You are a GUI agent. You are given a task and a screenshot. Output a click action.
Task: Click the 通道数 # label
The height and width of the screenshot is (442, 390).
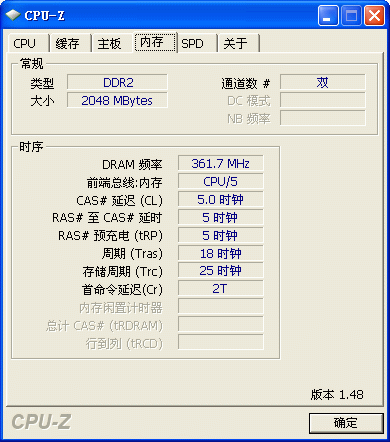pos(246,84)
